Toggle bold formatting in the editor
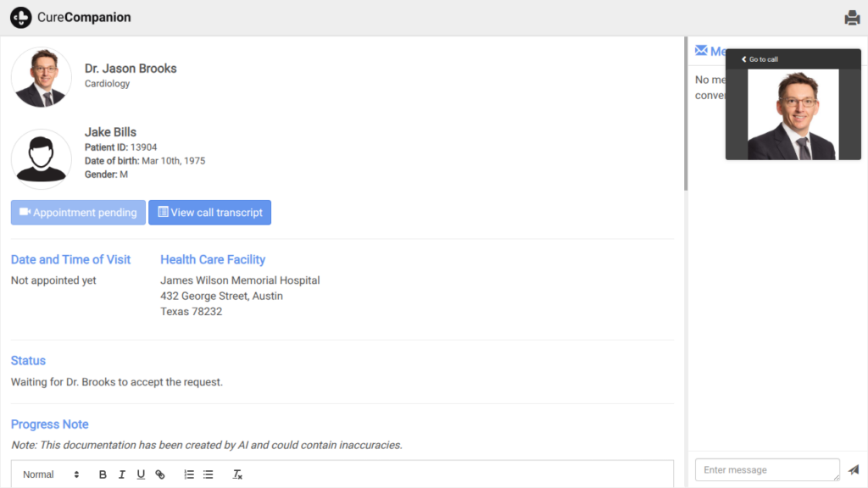Screen dimensions: 868x488 (103, 474)
